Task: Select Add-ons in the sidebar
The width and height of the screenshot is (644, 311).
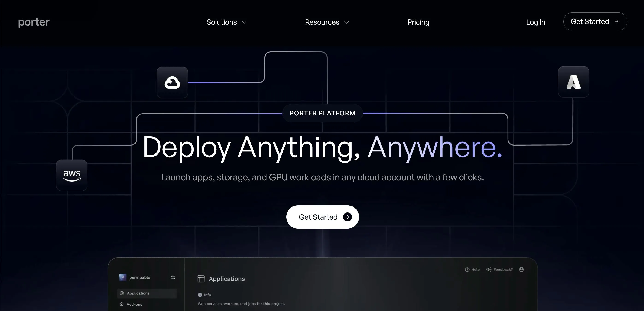Action: (134, 304)
